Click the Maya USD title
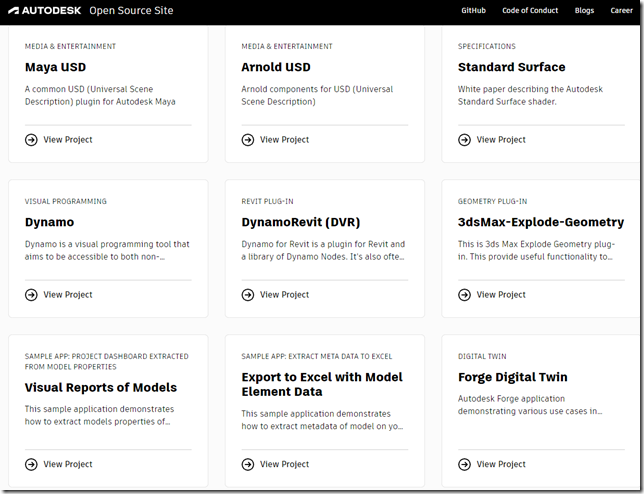644x494 pixels. coord(55,67)
